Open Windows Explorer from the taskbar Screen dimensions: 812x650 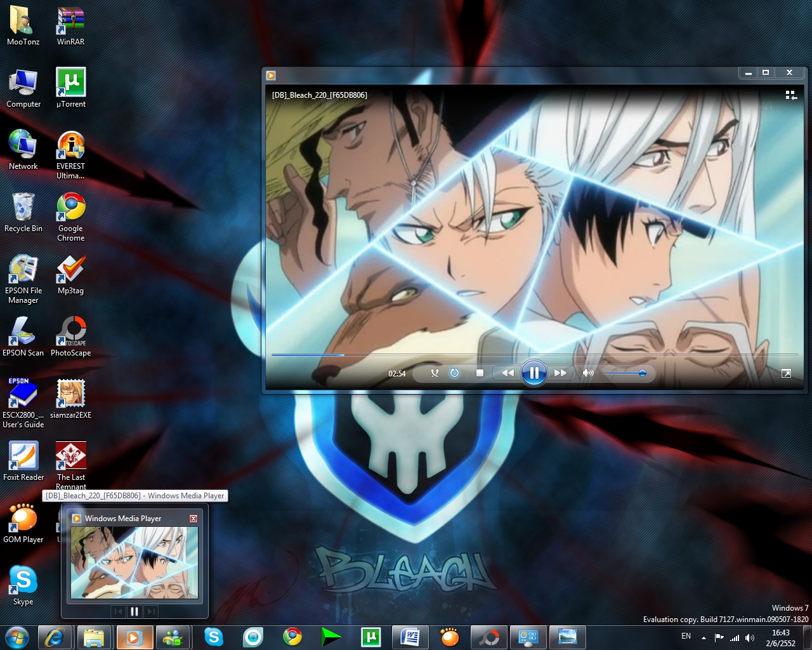pyautogui.click(x=95, y=637)
